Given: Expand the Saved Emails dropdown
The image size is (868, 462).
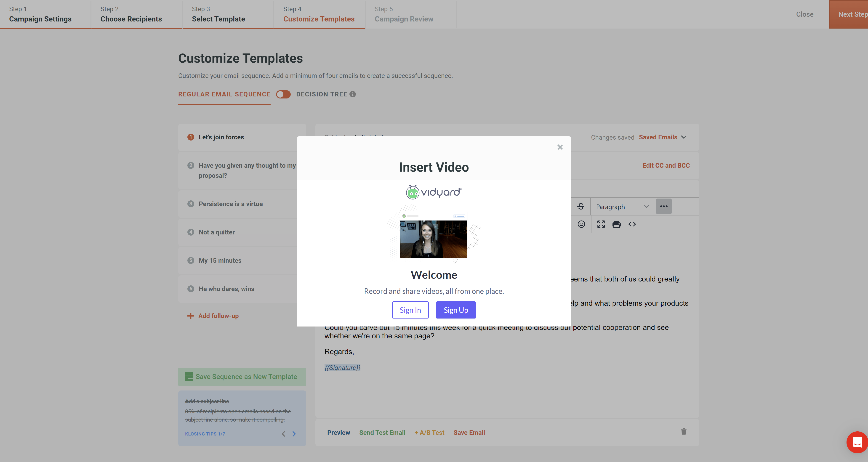Looking at the screenshot, I should coord(663,137).
